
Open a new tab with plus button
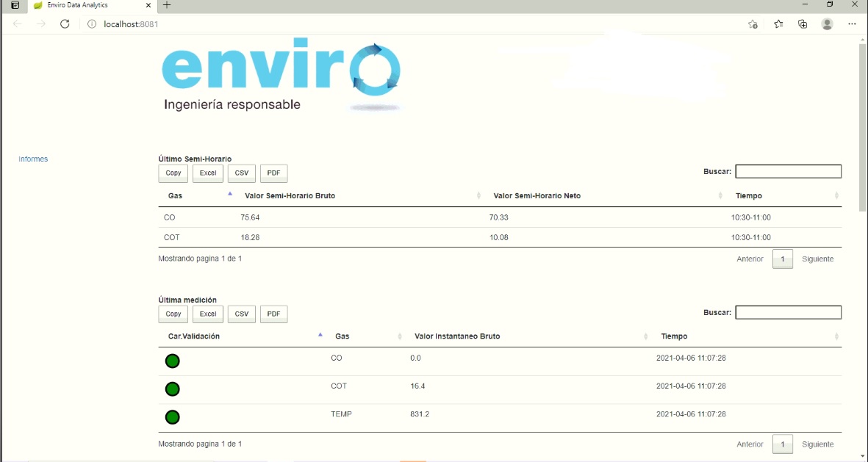(x=167, y=5)
